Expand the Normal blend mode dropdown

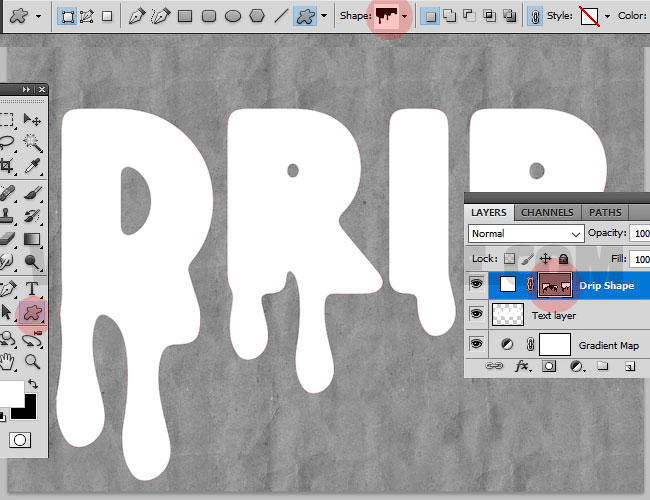click(526, 234)
